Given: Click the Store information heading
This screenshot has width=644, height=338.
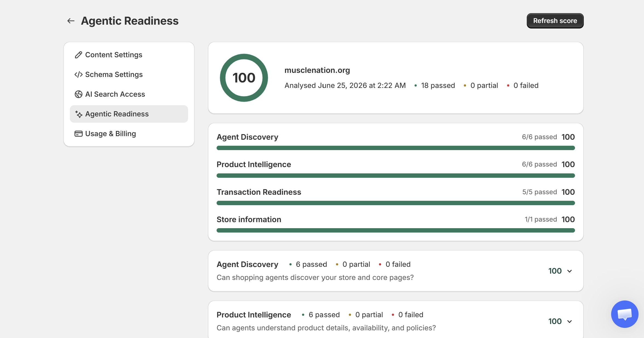Looking at the screenshot, I should (x=249, y=219).
